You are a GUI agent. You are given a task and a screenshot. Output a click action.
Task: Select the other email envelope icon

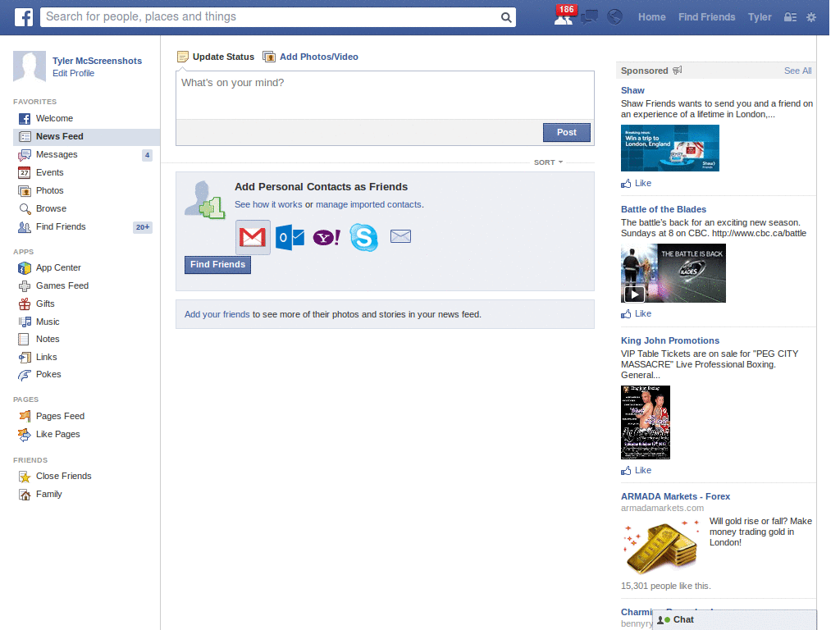(400, 236)
